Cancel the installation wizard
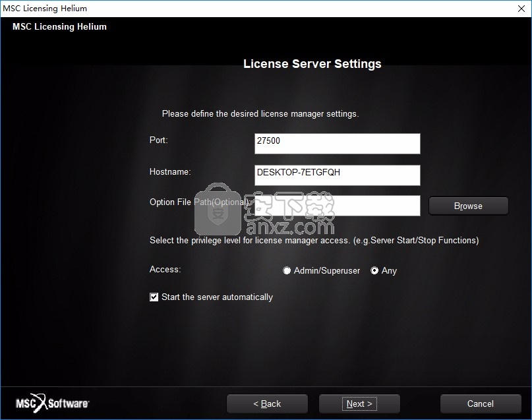This screenshot has width=532, height=420. coord(481,404)
